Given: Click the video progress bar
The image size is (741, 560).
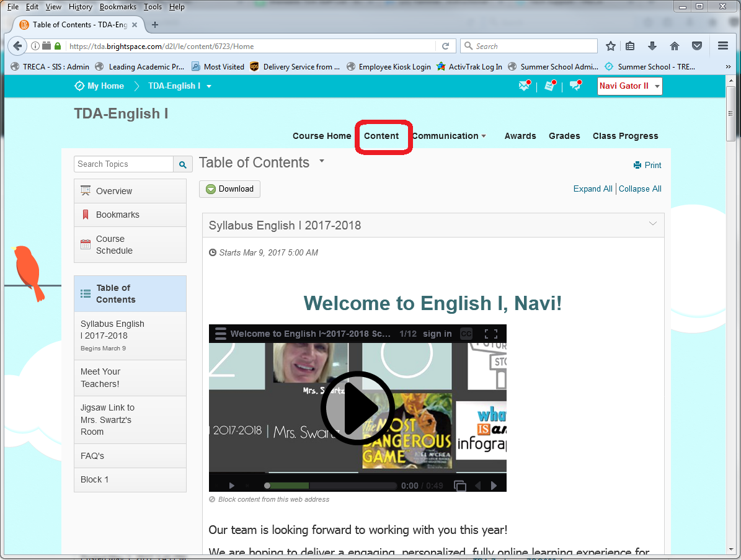Looking at the screenshot, I should [331, 486].
